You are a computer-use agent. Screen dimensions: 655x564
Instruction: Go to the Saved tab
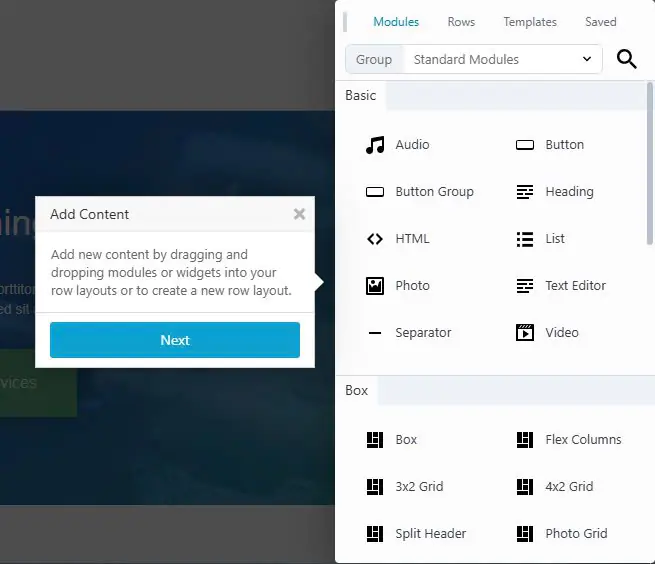tap(600, 22)
